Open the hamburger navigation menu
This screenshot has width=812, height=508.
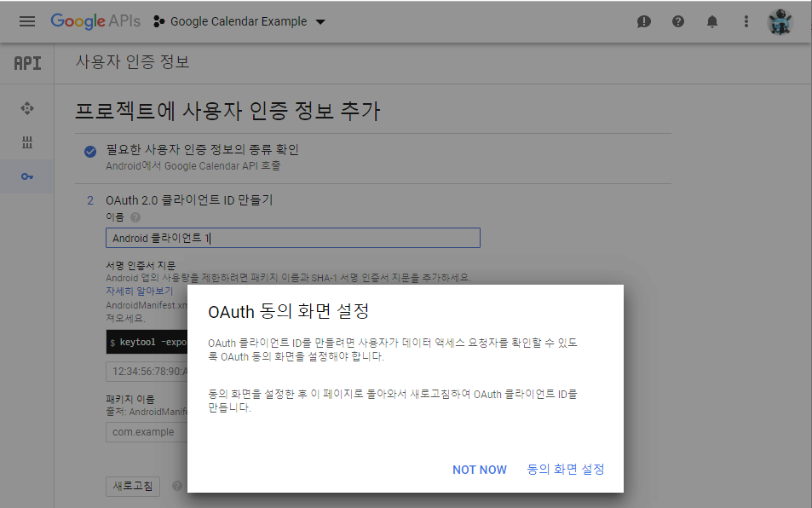tap(27, 21)
